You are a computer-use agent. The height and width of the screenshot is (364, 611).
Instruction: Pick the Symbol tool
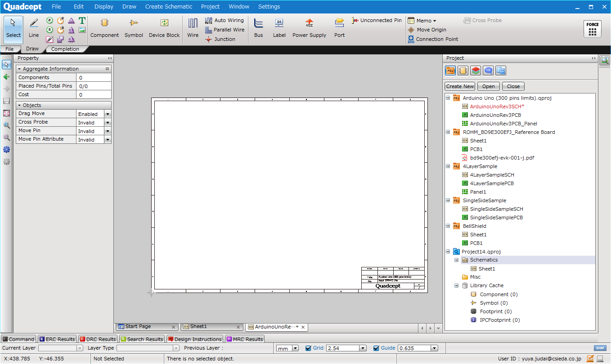tap(134, 28)
